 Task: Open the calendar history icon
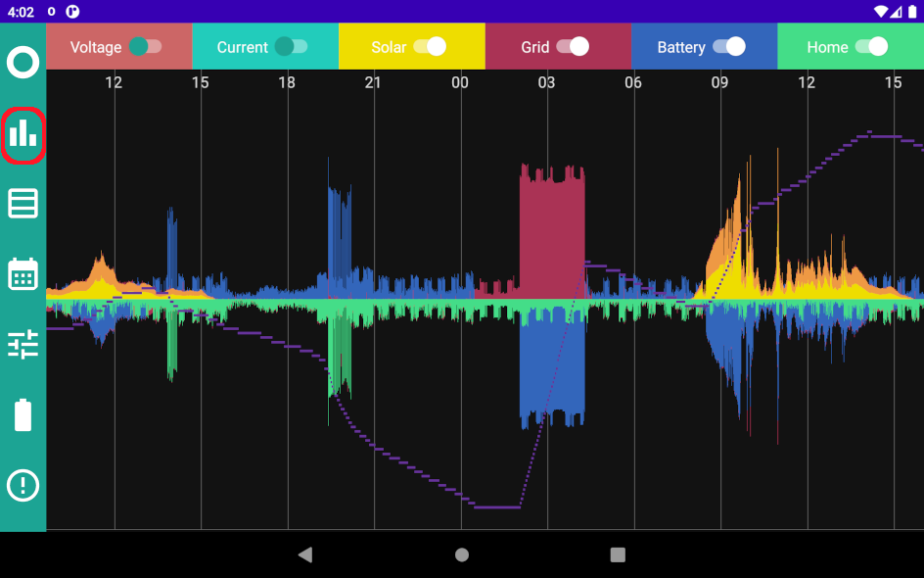pos(23,274)
